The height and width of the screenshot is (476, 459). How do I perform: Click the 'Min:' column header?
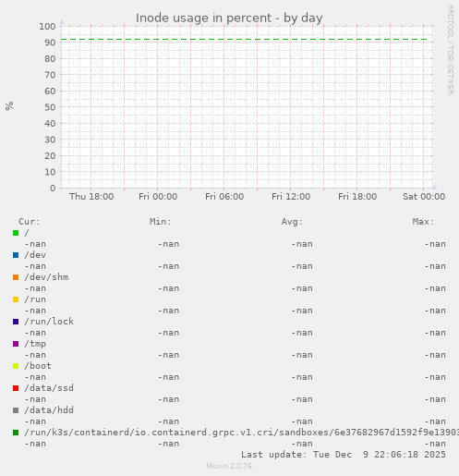(161, 222)
